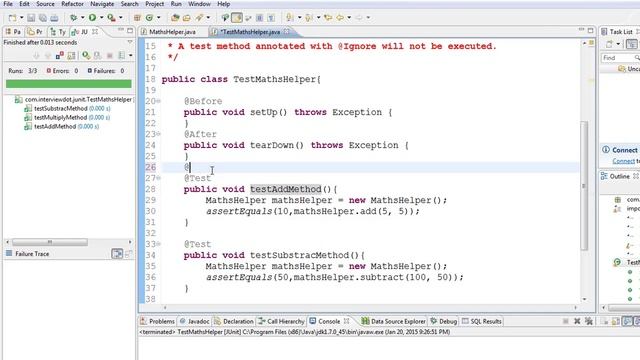This screenshot has height=360, width=640.
Task: Click the Back navigation arrow icon
Action: tap(340, 18)
